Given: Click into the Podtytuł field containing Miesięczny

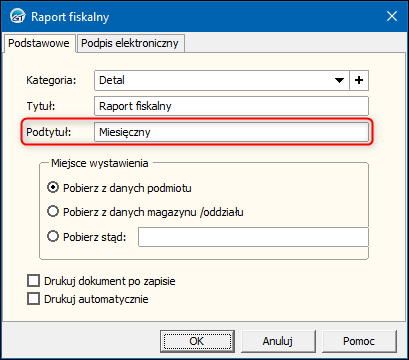Looking at the screenshot, I should (231, 132).
